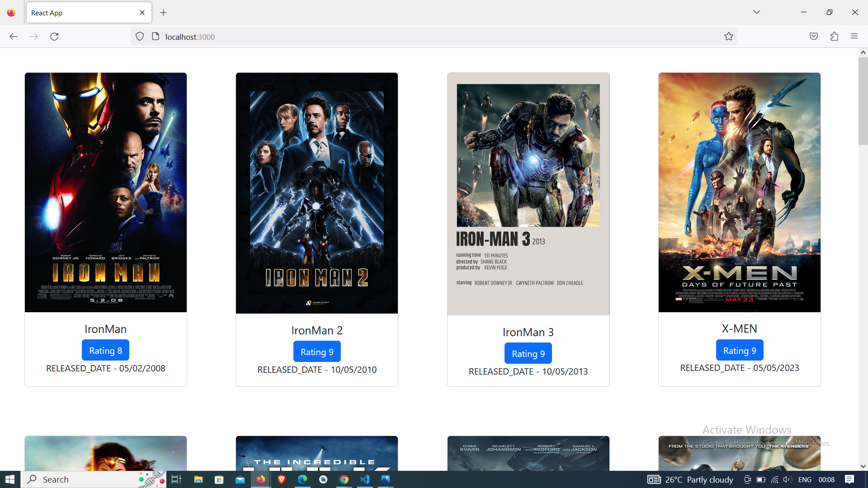The width and height of the screenshot is (868, 488).
Task: Open a new browser tab with the plus icon
Action: (x=164, y=12)
